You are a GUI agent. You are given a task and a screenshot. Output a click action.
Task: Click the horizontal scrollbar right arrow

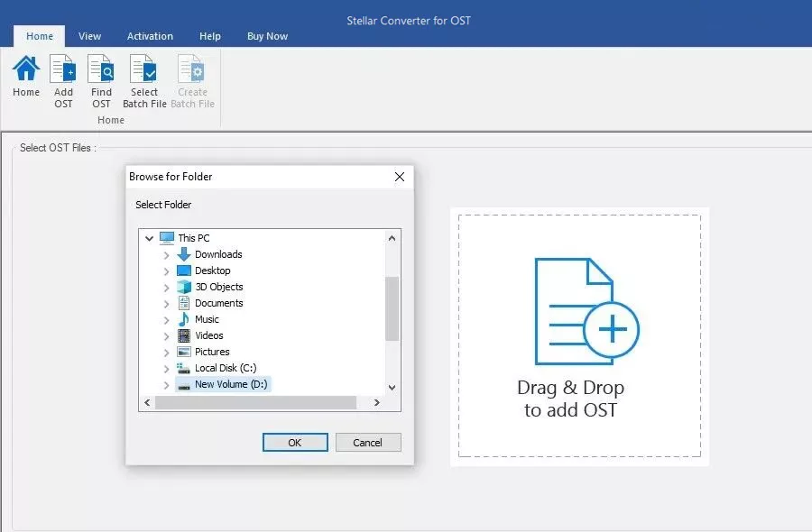tap(377, 403)
